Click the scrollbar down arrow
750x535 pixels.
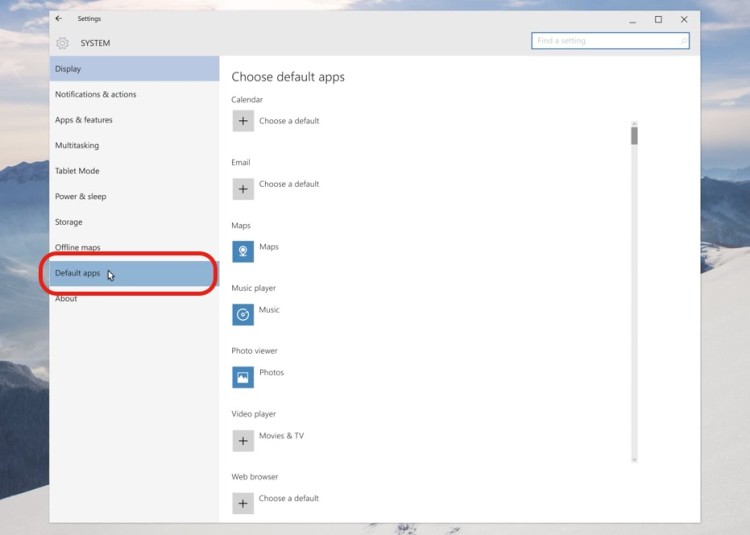coord(634,459)
